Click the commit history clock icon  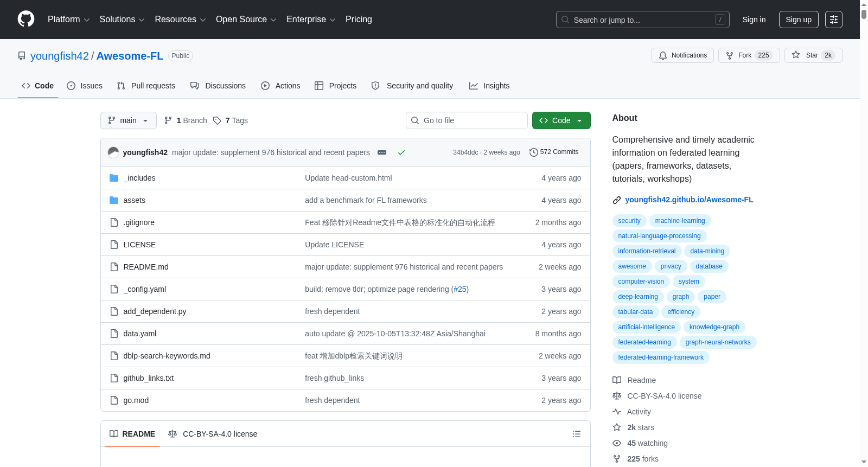(x=534, y=152)
